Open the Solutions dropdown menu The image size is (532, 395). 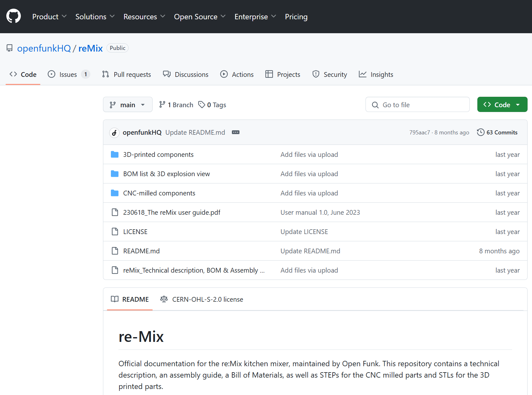tap(95, 16)
